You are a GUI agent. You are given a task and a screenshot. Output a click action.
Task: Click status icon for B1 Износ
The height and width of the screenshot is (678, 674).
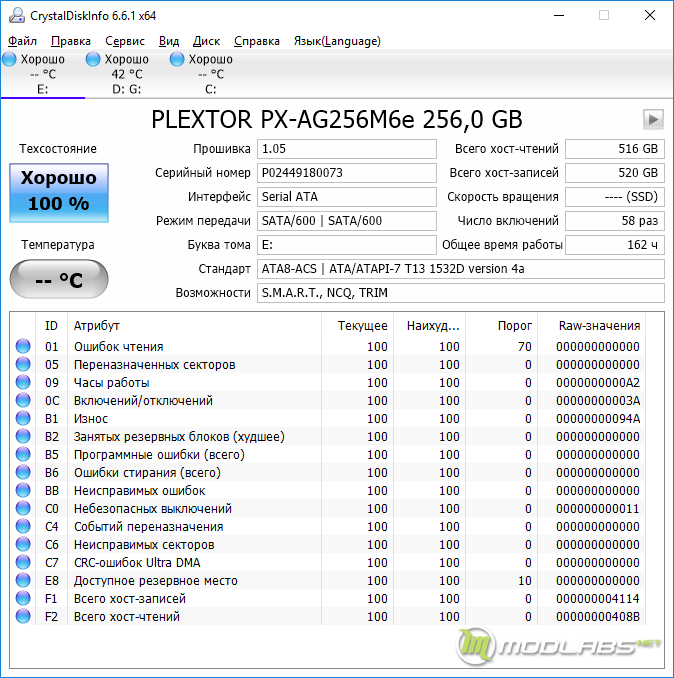pyautogui.click(x=23, y=419)
